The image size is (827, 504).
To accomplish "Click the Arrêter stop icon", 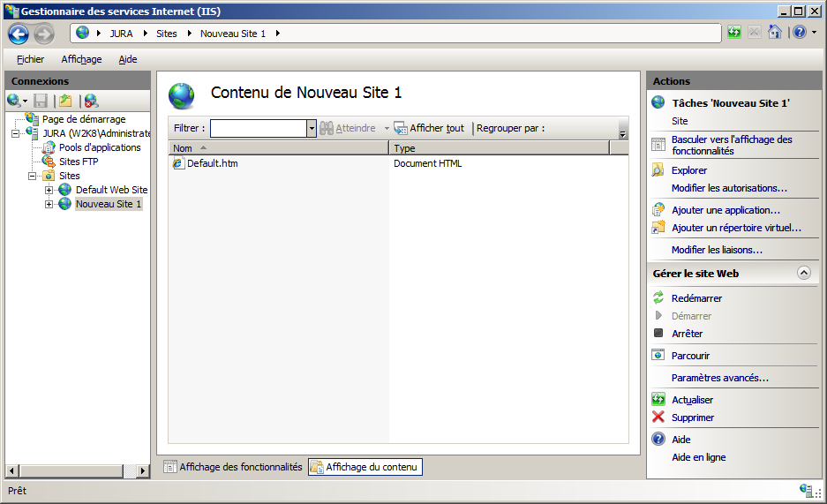I will point(658,334).
